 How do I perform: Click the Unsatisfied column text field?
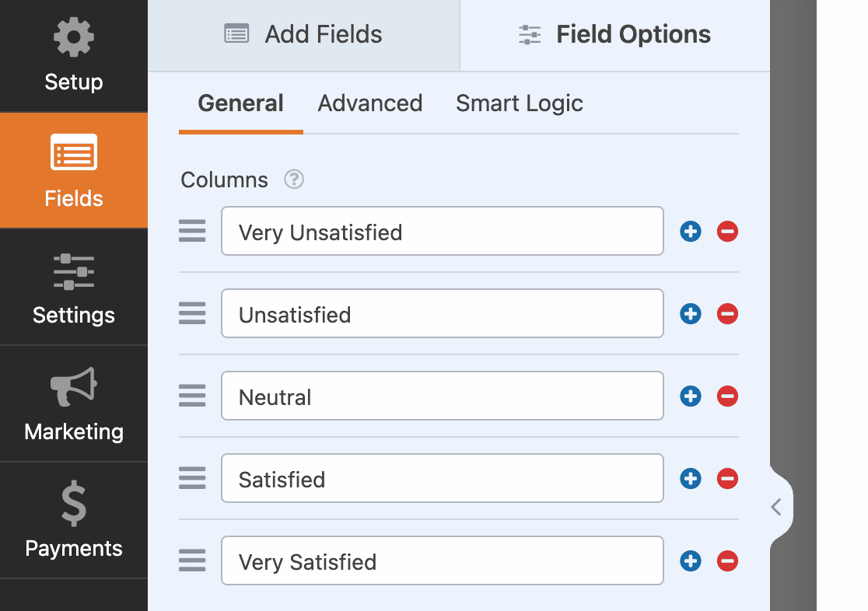(x=442, y=314)
